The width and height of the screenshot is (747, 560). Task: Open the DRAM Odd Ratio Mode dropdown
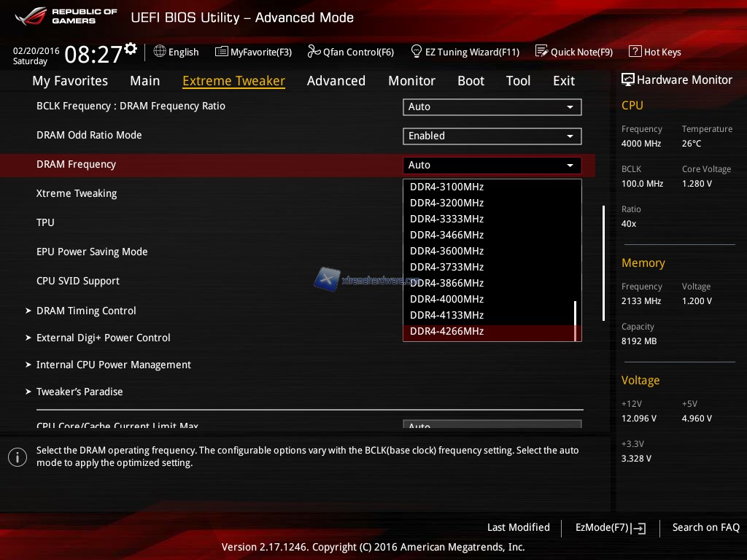click(492, 136)
